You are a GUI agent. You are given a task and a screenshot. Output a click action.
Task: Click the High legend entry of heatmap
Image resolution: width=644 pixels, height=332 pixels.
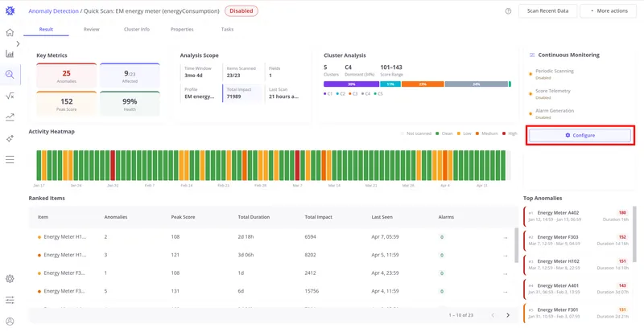[510, 133]
